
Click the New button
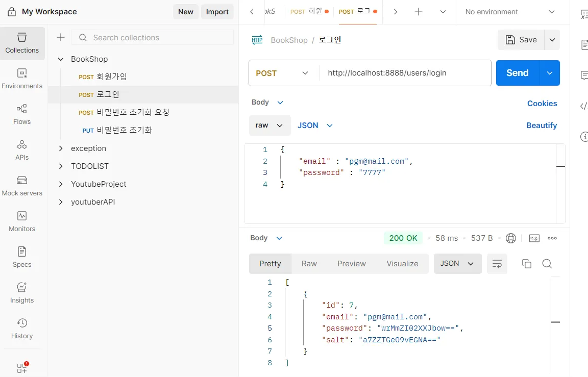(186, 12)
